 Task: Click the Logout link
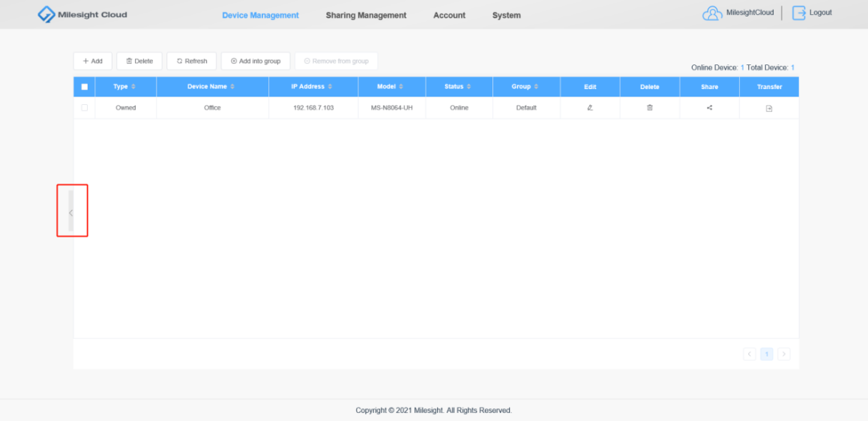click(x=820, y=13)
